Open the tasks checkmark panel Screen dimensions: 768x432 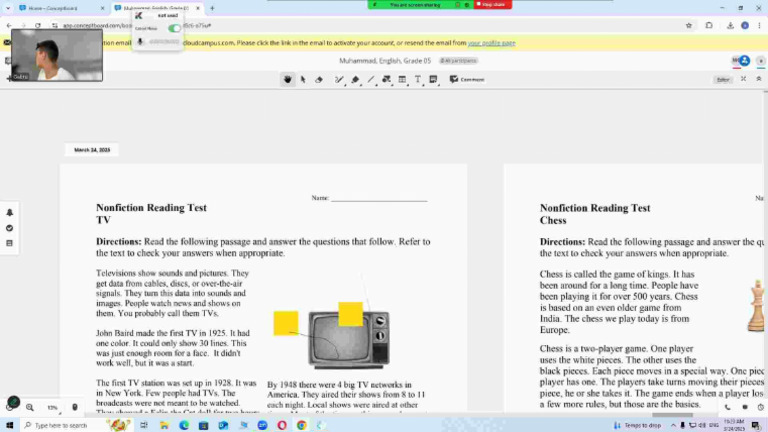(x=10, y=228)
